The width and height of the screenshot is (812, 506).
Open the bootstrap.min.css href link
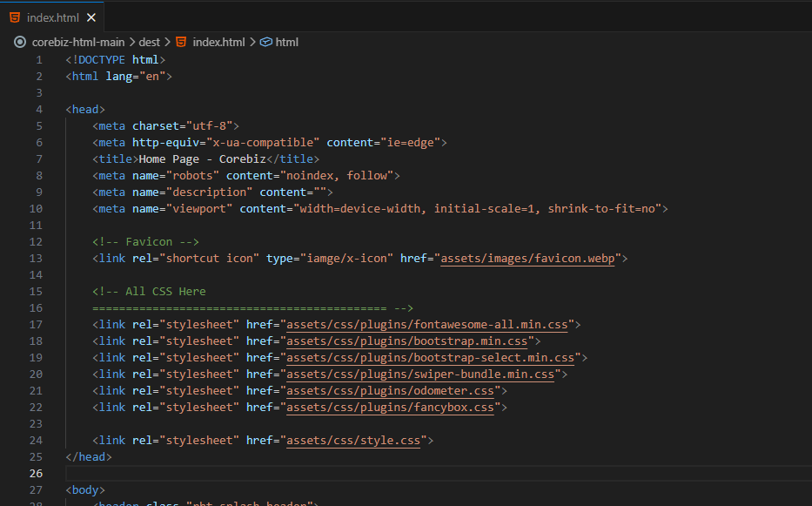(x=407, y=341)
